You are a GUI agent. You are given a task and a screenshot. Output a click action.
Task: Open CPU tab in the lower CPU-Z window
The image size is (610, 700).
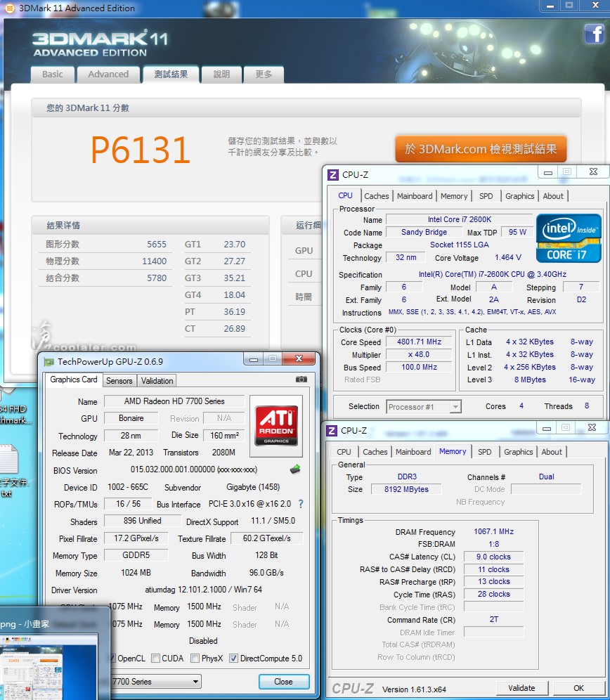pyautogui.click(x=344, y=452)
